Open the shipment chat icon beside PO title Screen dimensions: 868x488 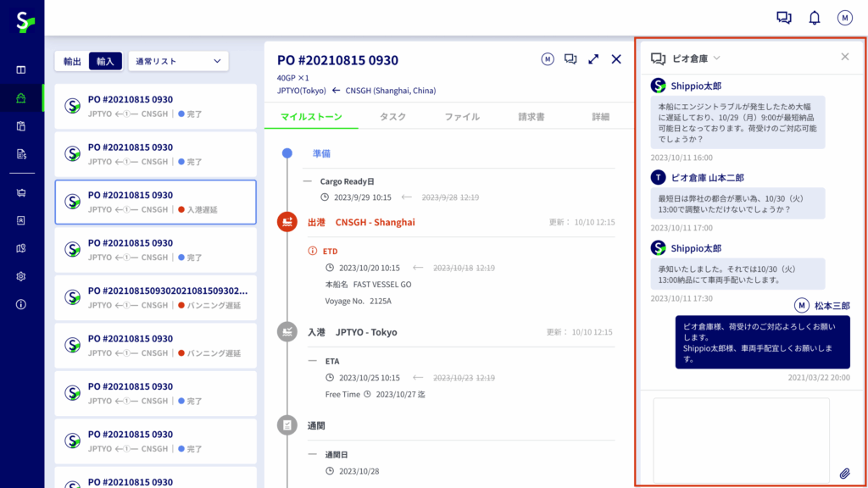point(570,59)
